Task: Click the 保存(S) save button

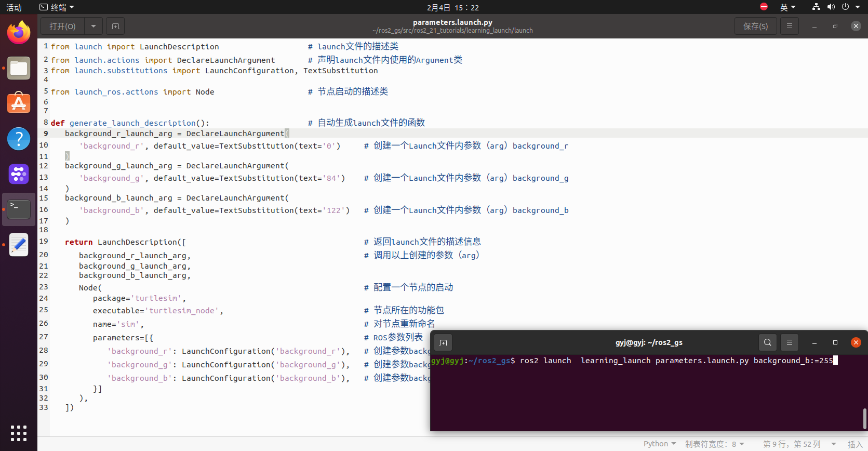Action: pyautogui.click(x=755, y=26)
